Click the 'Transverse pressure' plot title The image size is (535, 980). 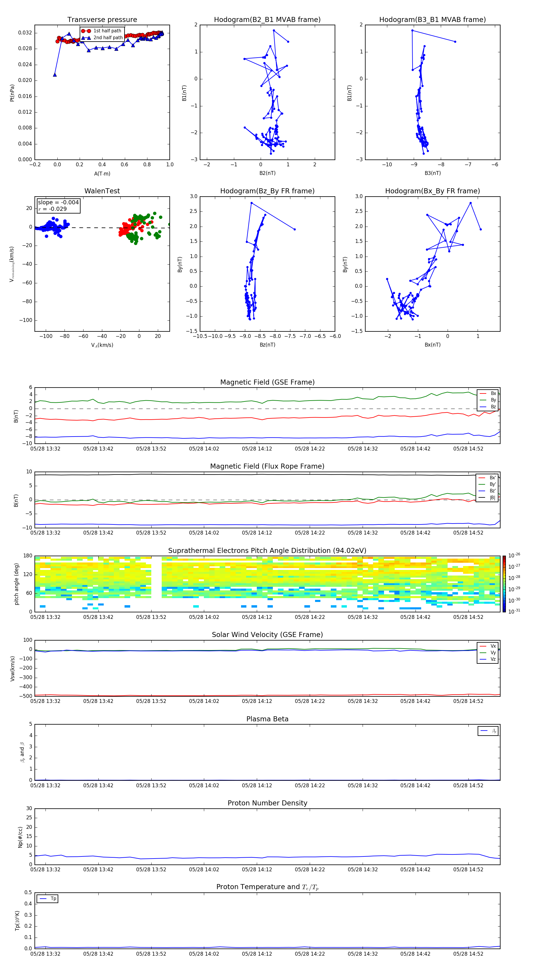[x=102, y=20]
